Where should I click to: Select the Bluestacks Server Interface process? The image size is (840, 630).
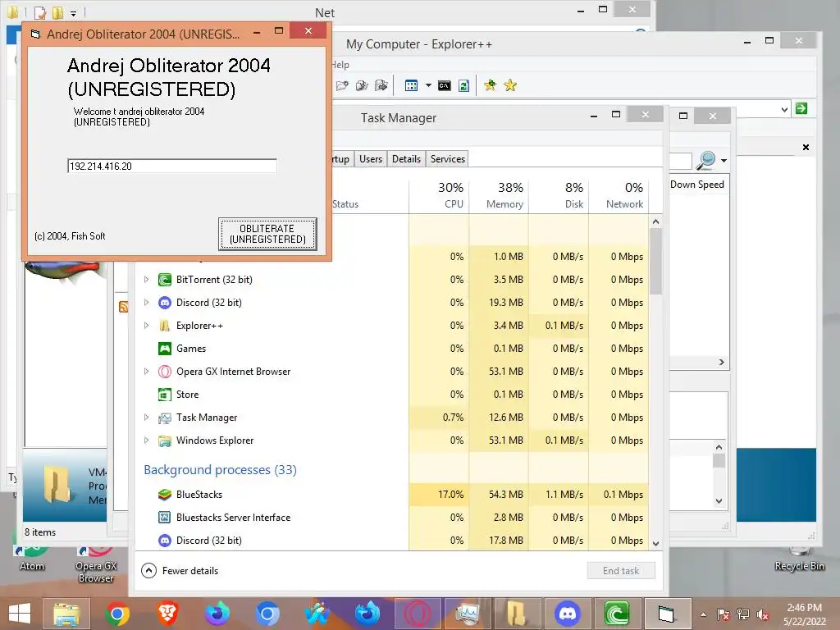pos(391,518)
